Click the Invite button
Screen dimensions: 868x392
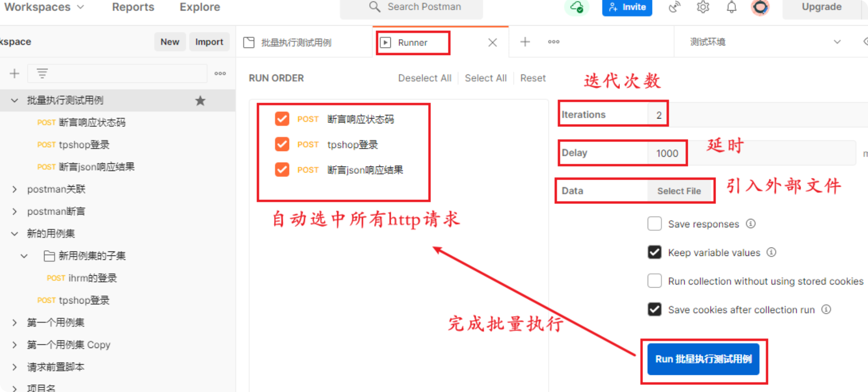click(627, 7)
